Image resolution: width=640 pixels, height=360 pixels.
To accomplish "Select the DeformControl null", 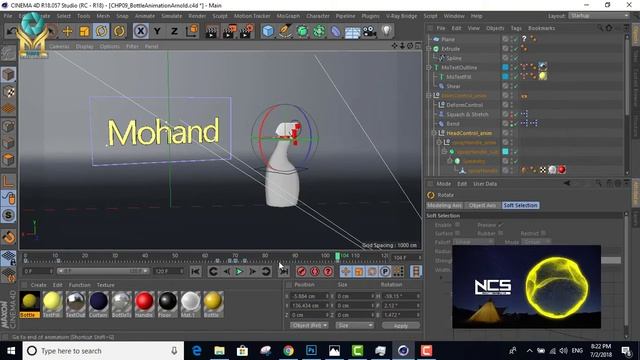I will [x=464, y=105].
